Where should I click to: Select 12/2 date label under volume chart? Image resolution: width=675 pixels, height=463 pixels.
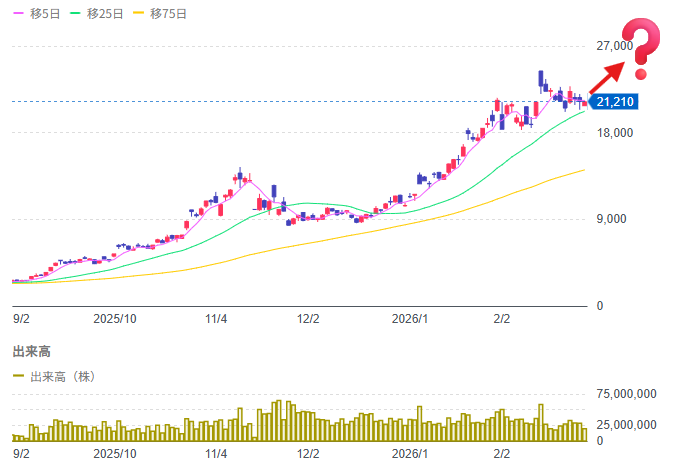click(308, 453)
